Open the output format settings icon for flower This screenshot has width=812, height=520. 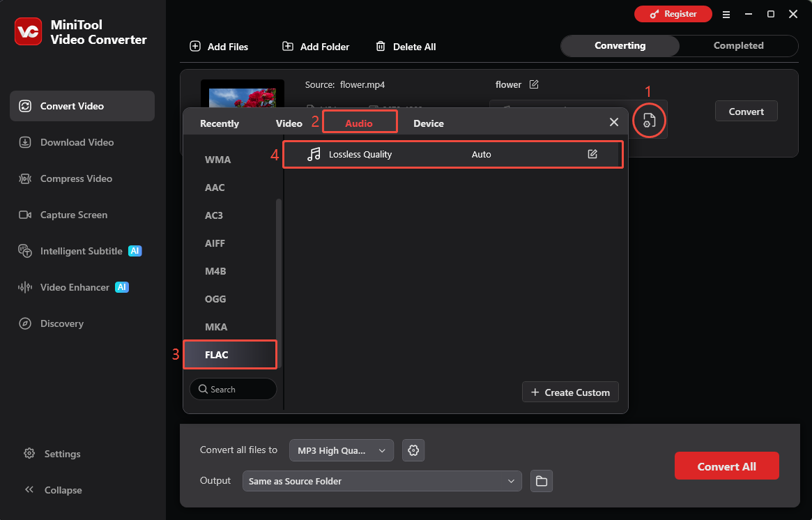click(649, 121)
